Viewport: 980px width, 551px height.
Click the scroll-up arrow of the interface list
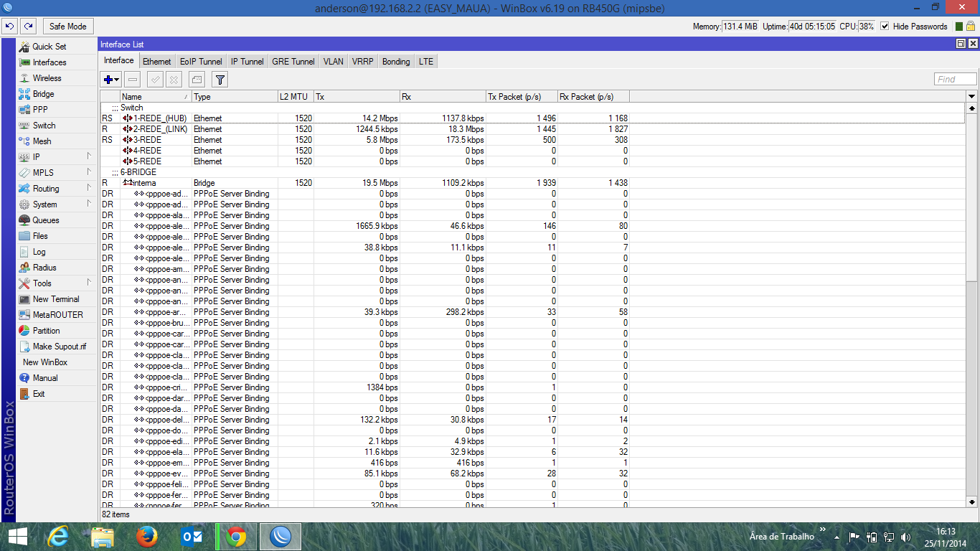972,108
